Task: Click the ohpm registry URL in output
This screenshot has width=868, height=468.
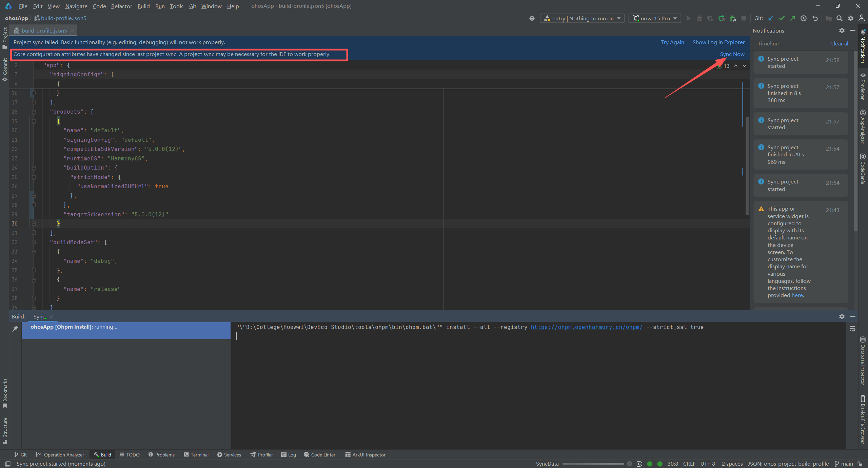Action: 586,327
